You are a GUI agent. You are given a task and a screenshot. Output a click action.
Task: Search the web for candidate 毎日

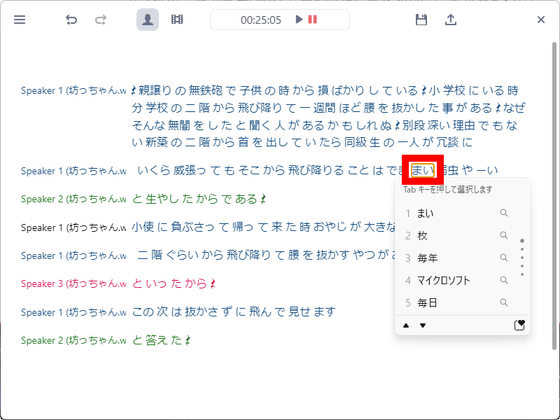(504, 303)
